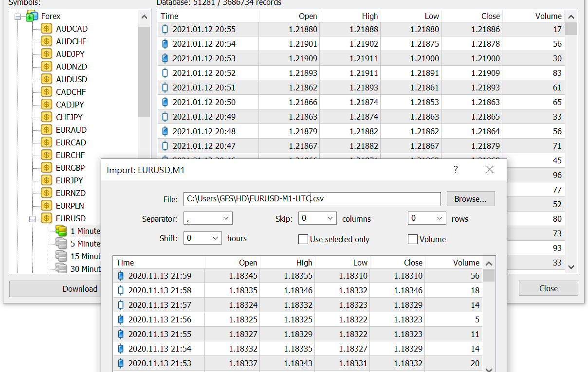The height and width of the screenshot is (372, 588).
Task: Enable the Use selected only checkbox
Action: (303, 239)
